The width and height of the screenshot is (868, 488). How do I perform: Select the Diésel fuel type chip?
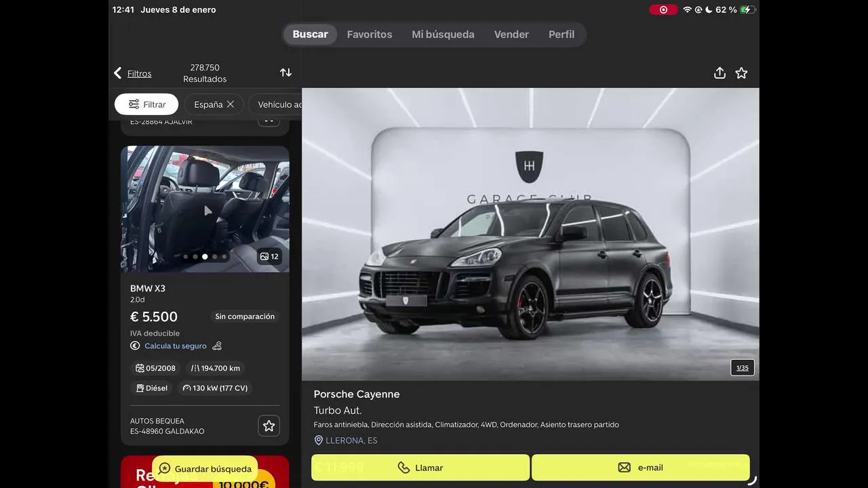point(152,388)
